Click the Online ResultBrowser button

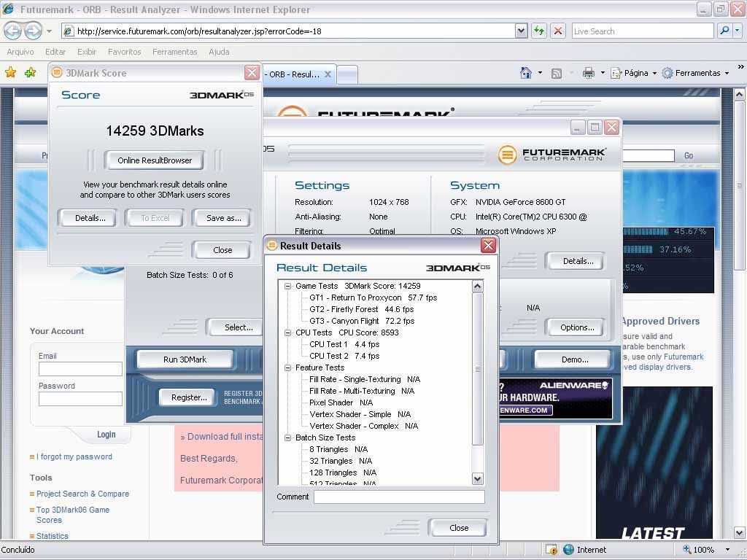[x=155, y=160]
